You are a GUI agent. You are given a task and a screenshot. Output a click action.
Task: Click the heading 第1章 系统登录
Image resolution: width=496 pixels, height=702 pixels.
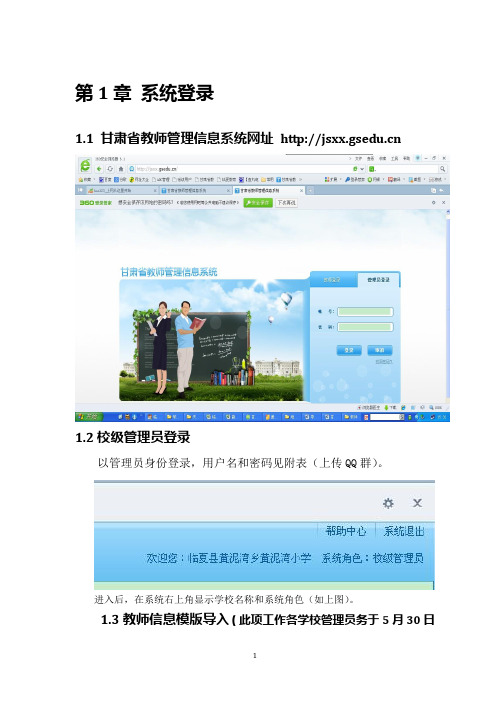[x=144, y=93]
